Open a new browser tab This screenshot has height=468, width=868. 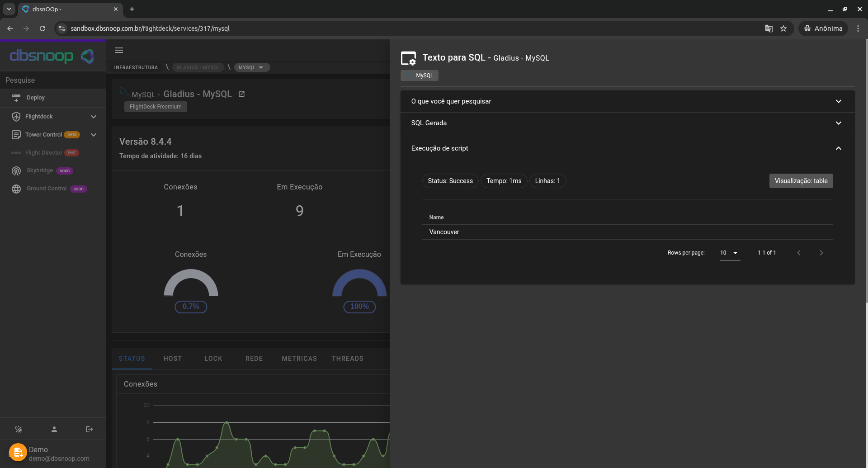tap(132, 9)
